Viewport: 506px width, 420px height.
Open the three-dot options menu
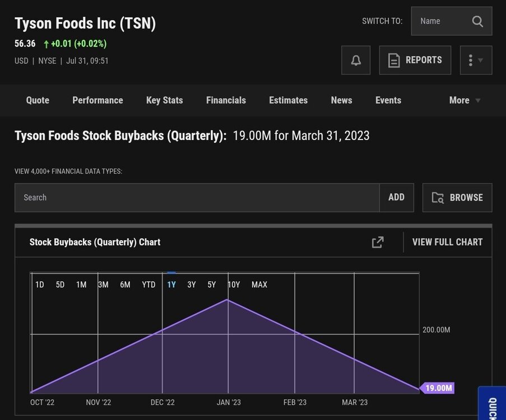476,60
